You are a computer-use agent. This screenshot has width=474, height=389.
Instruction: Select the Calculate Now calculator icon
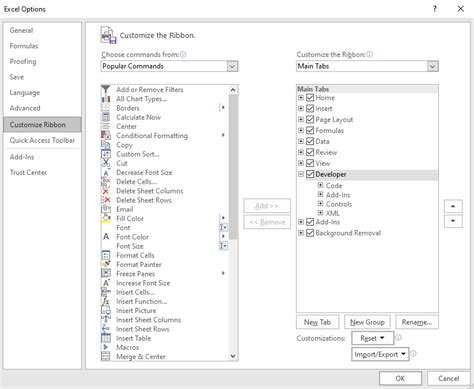point(106,117)
